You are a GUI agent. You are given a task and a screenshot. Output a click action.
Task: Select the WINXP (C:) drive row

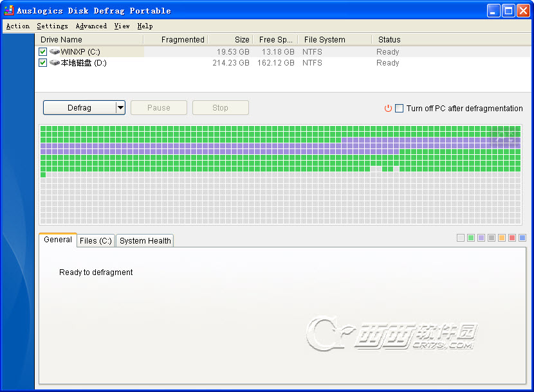[282, 51]
